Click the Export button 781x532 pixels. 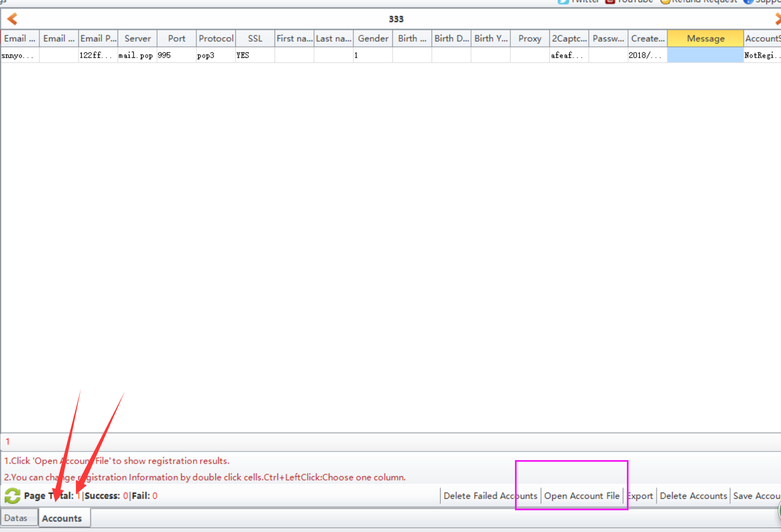[640, 495]
